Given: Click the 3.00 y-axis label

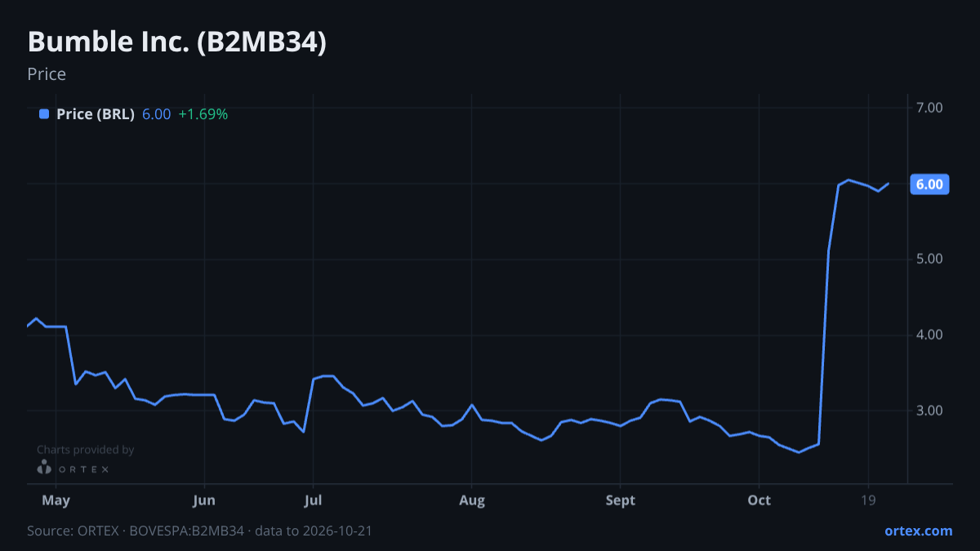Looking at the screenshot, I should (930, 411).
